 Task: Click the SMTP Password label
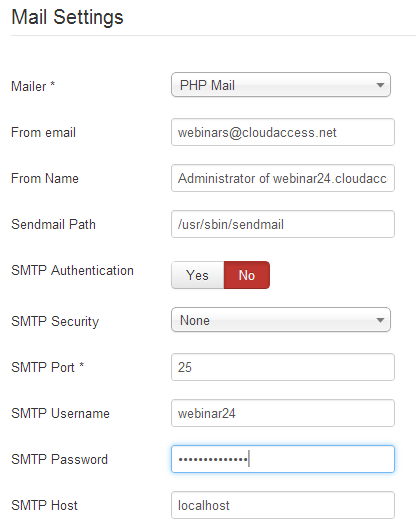coord(60,459)
